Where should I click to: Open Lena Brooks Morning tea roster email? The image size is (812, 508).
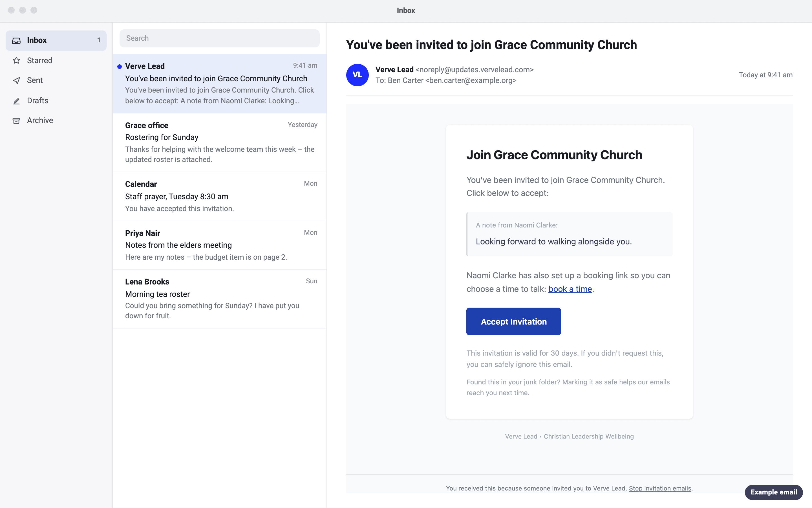coord(219,299)
